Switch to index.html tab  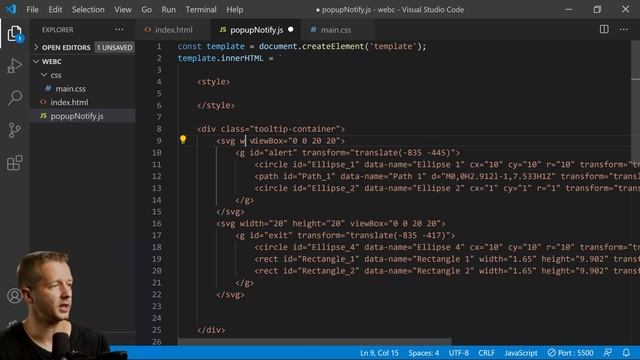coord(173,30)
